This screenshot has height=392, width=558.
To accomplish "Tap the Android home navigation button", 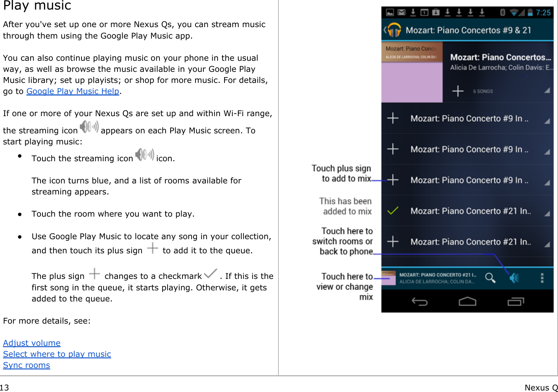I will pyautogui.click(x=467, y=302).
